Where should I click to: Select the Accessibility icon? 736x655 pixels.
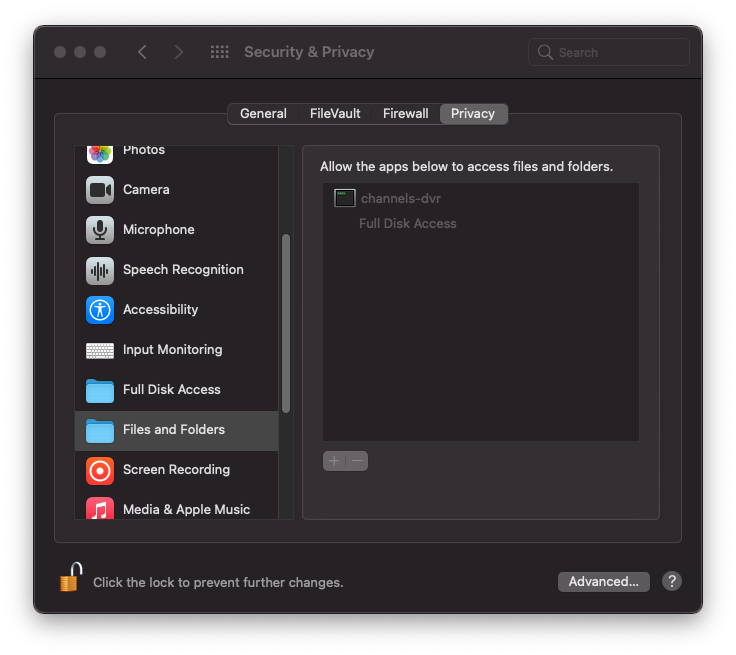click(100, 310)
